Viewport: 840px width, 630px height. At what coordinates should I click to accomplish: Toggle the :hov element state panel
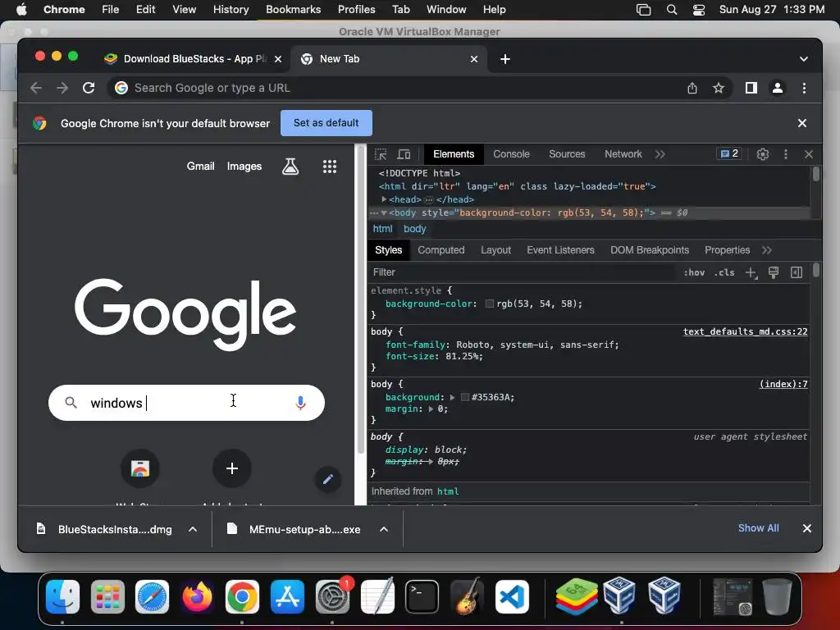694,272
